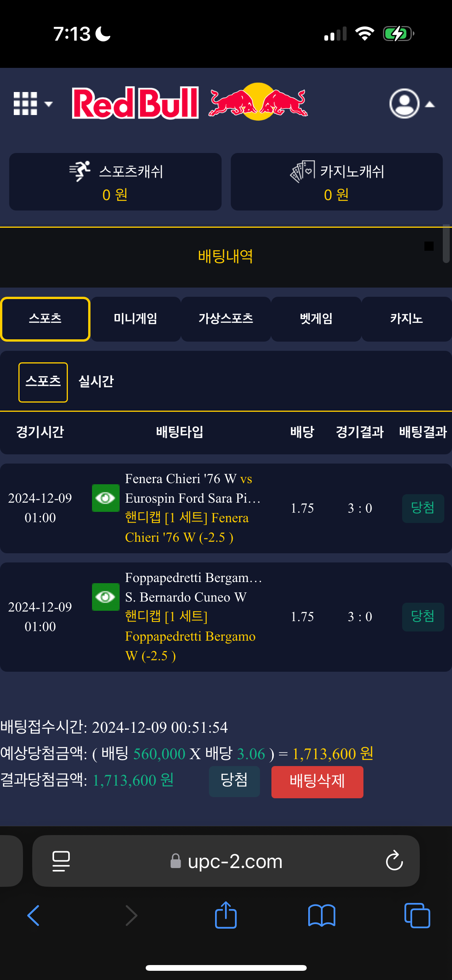Open the Safari share sheet

click(226, 916)
